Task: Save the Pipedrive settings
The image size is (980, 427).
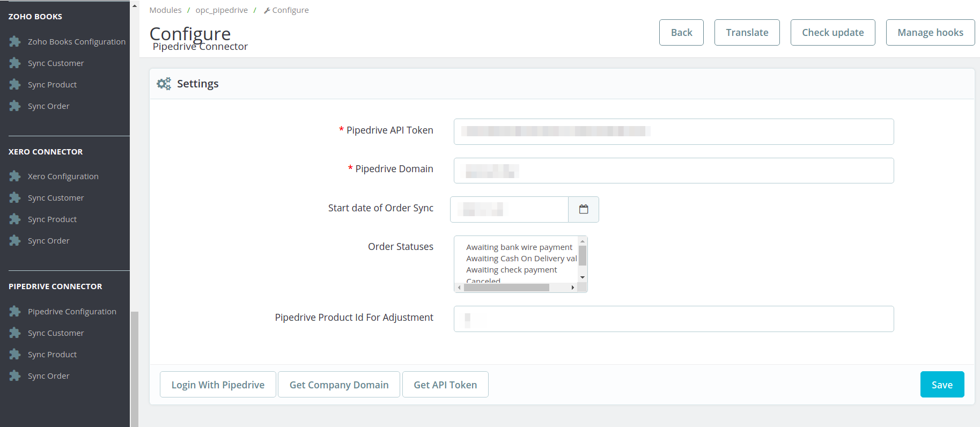Action: [942, 385]
